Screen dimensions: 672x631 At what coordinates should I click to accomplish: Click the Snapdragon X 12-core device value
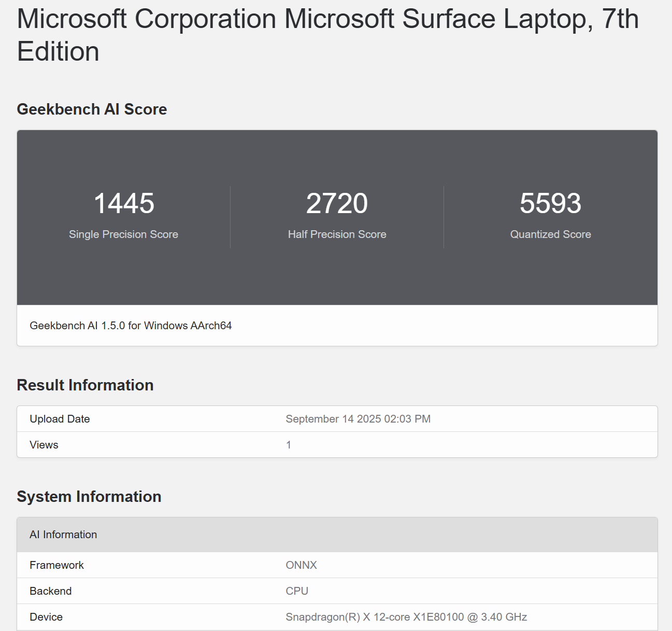pyautogui.click(x=406, y=617)
